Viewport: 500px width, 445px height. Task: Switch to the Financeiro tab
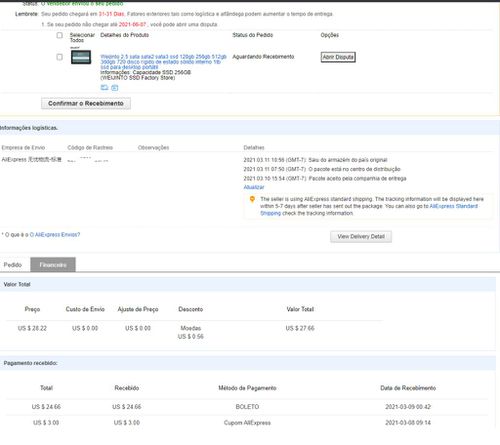point(53,265)
